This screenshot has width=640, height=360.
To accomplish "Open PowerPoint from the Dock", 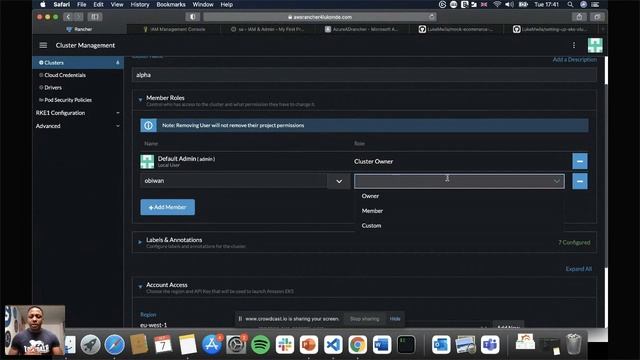I will [309, 345].
